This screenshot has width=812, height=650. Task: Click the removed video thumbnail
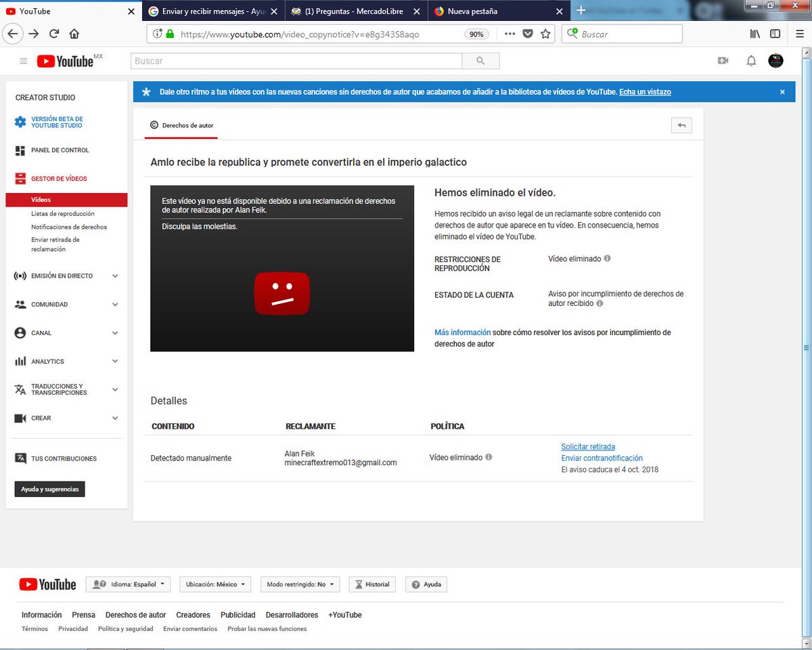[x=282, y=268]
